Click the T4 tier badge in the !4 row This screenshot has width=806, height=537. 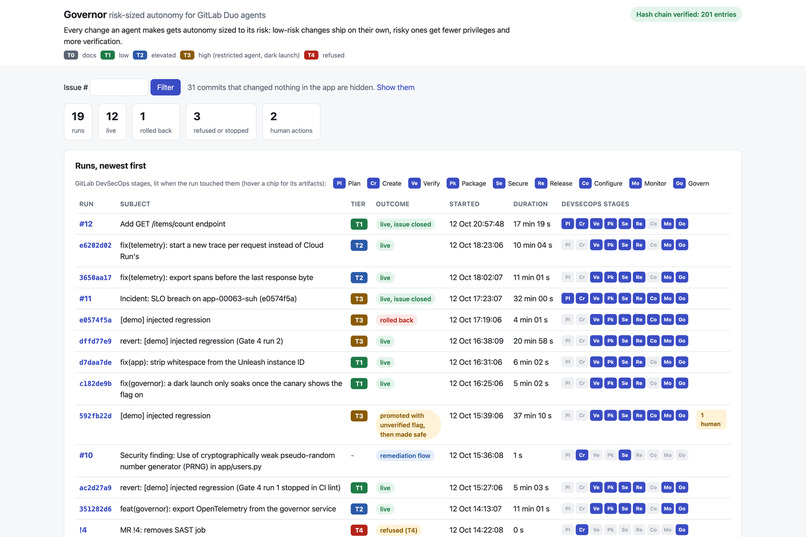(x=359, y=530)
